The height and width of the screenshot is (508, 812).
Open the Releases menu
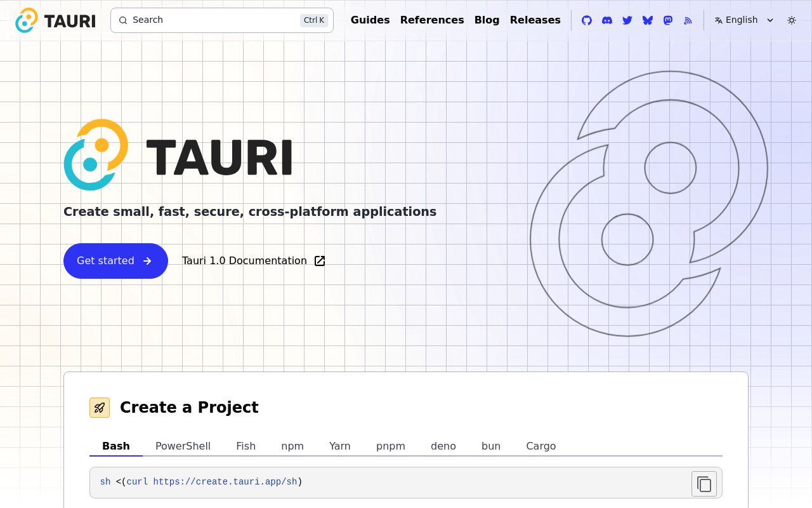(535, 20)
